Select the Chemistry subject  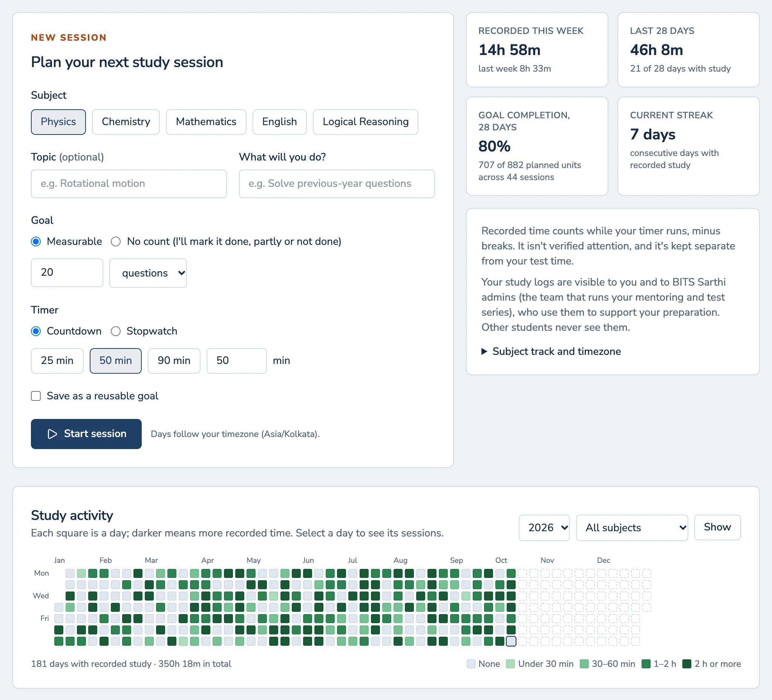126,122
